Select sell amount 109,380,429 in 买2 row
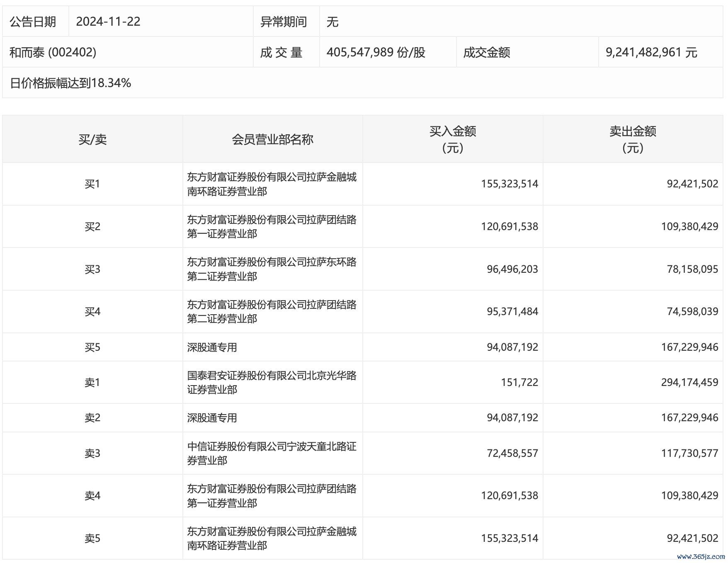Screen dimensions: 728x563 pyautogui.click(x=689, y=226)
